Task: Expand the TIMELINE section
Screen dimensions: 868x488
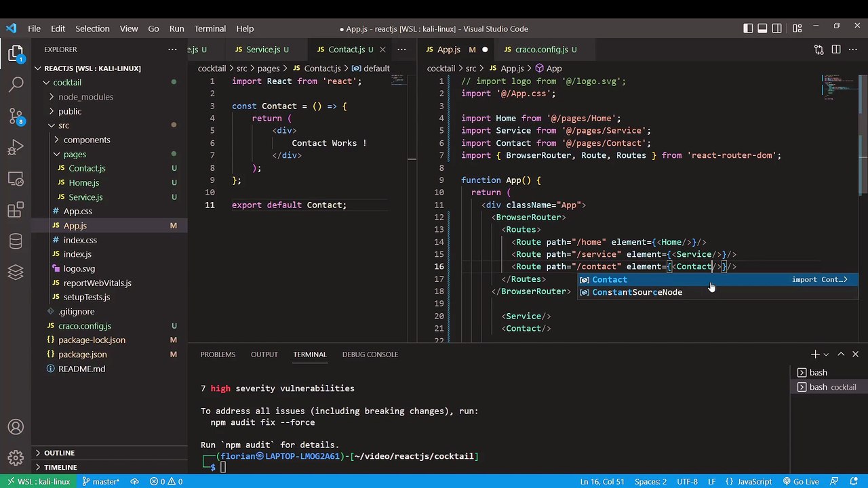Action: pyautogui.click(x=109, y=467)
